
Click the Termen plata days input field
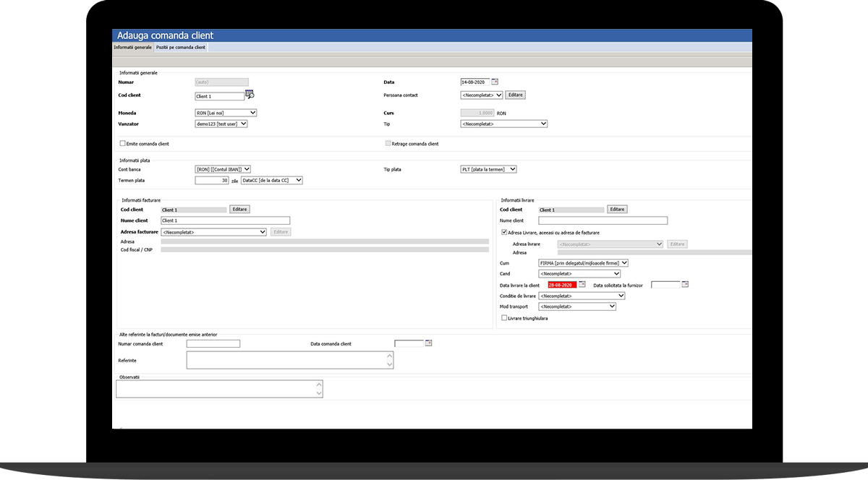coord(212,180)
